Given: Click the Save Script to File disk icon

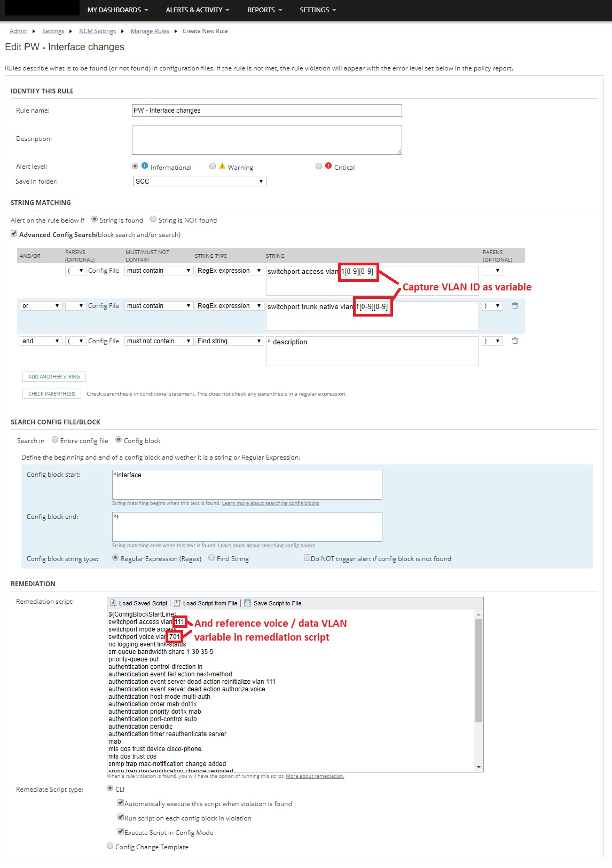Looking at the screenshot, I should click(247, 603).
